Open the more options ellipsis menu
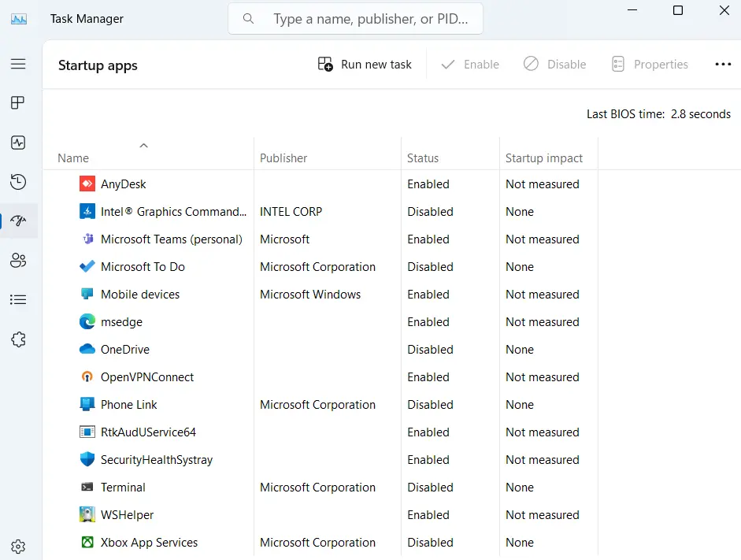 723,65
